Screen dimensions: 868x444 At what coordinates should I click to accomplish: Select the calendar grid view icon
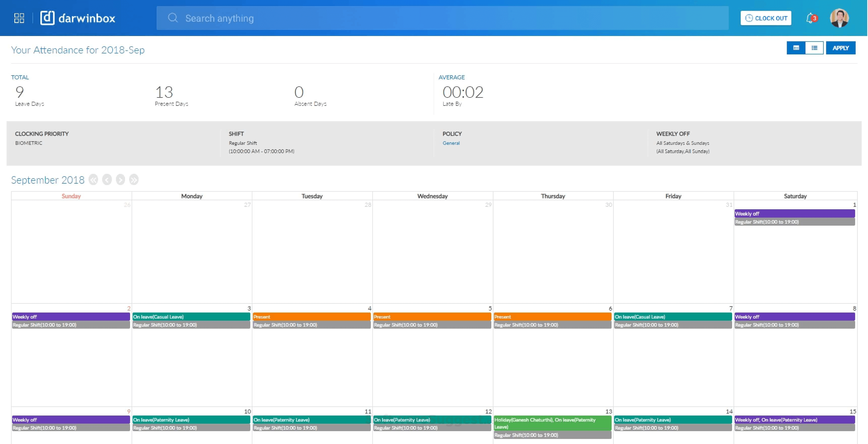796,48
